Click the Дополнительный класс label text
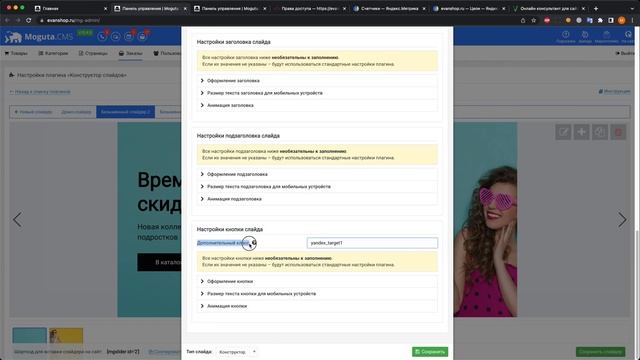This screenshot has width=640, height=360. (223, 243)
